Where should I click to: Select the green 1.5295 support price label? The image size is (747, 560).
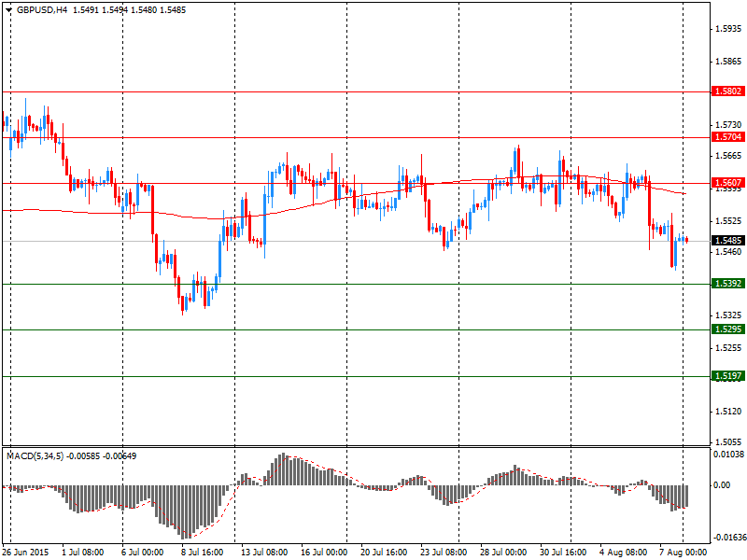coord(728,329)
